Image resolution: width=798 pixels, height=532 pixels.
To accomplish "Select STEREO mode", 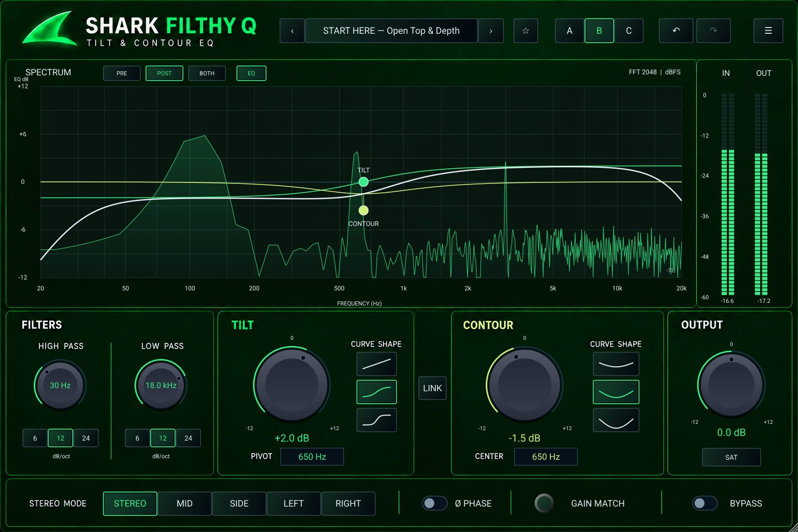I will (x=130, y=503).
